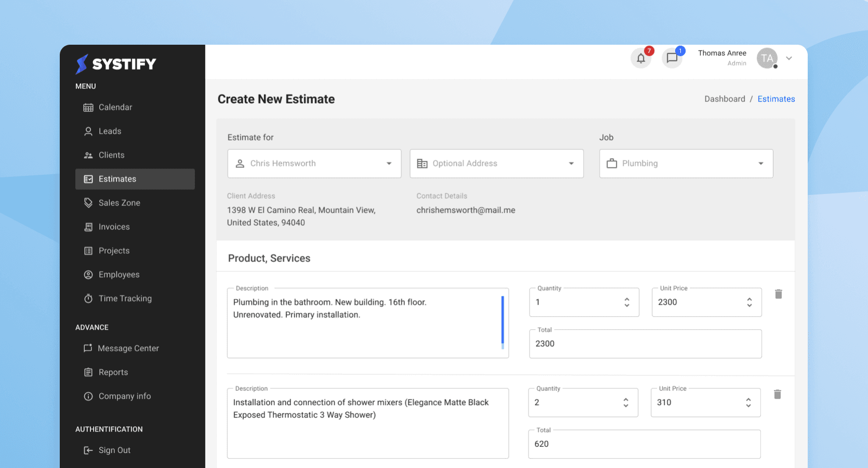Screen dimensions: 868x468
Task: Sign Out of the application
Action: pos(114,450)
